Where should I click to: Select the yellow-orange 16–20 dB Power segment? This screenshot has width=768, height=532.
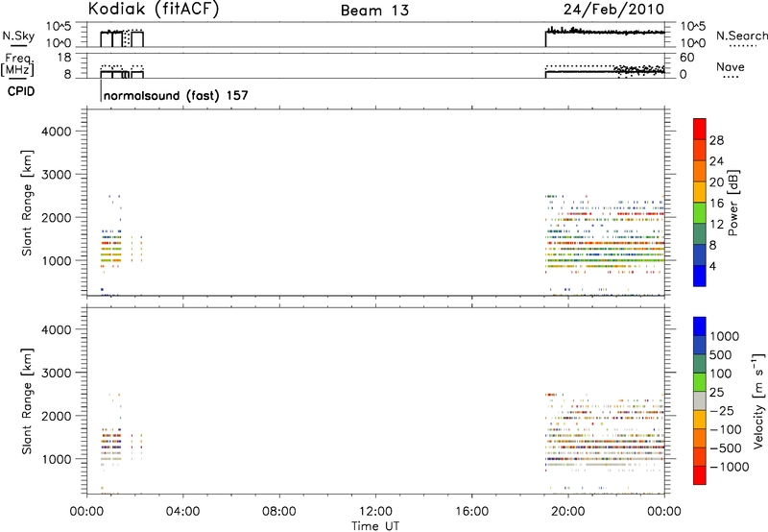pyautogui.click(x=700, y=191)
